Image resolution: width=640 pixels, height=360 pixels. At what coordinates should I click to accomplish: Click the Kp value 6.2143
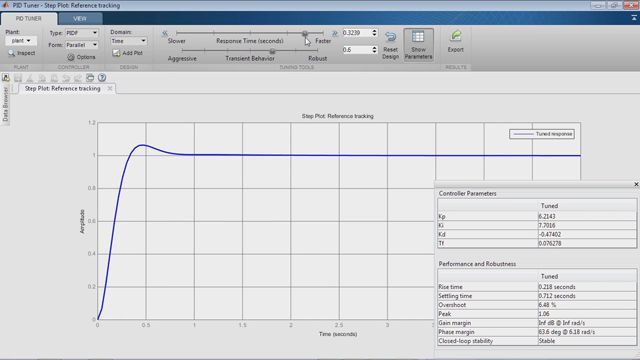(x=587, y=216)
